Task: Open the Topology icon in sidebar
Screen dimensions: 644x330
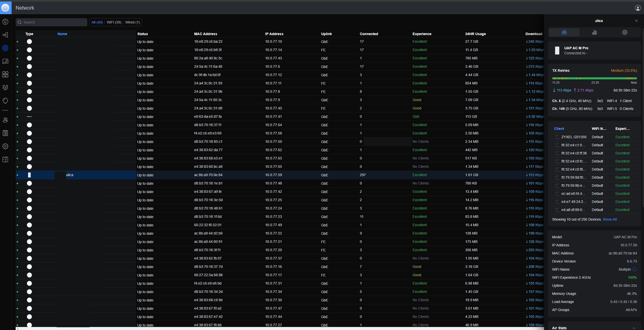Action: point(5,35)
